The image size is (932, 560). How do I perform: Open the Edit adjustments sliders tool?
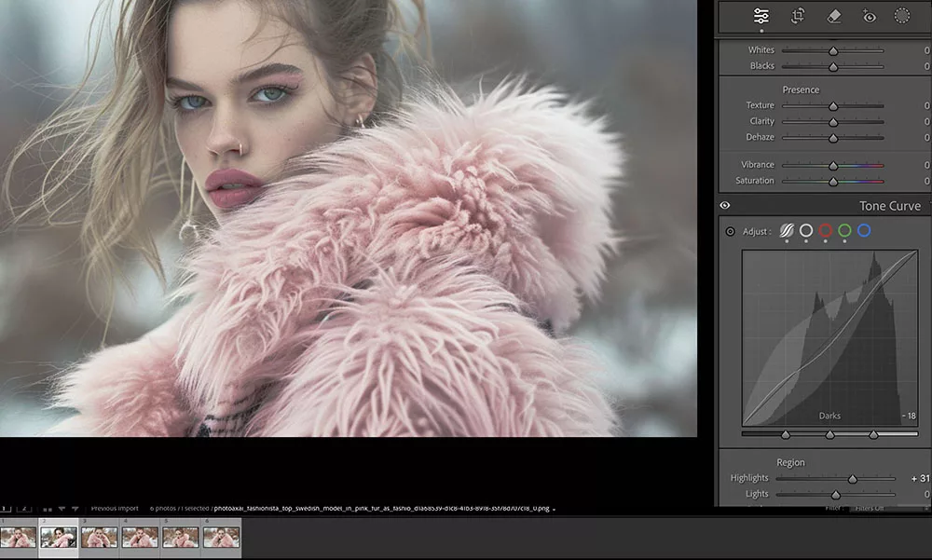coord(761,16)
